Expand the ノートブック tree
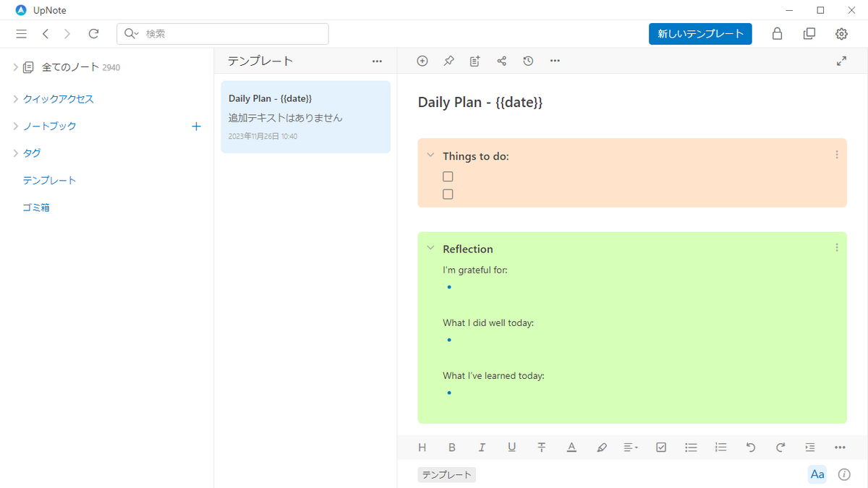Image resolution: width=868 pixels, height=488 pixels. [x=16, y=126]
